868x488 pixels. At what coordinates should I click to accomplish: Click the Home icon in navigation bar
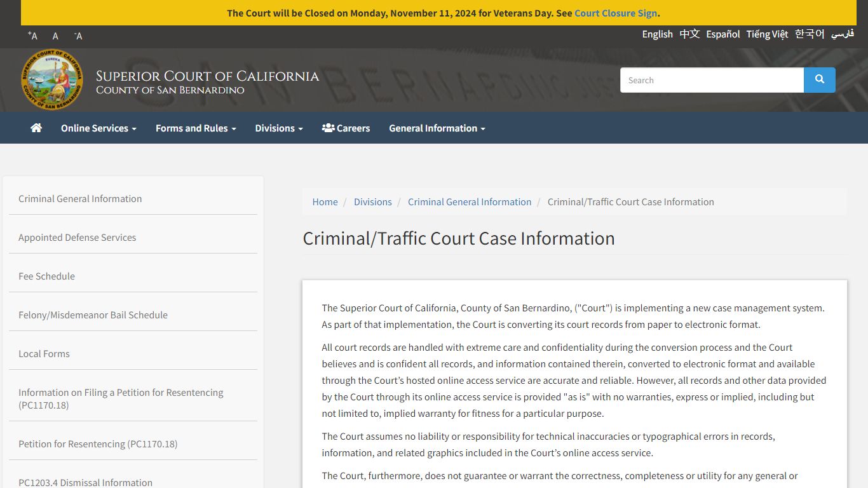pos(36,128)
